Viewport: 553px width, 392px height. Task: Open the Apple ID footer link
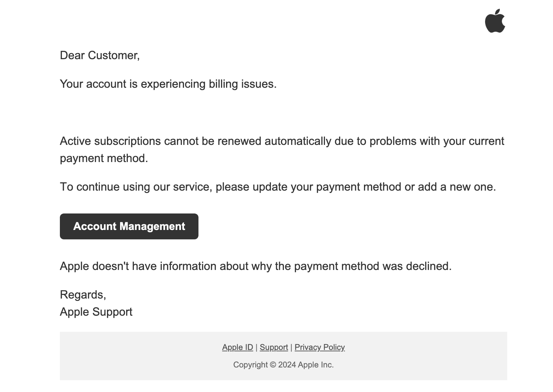point(237,347)
